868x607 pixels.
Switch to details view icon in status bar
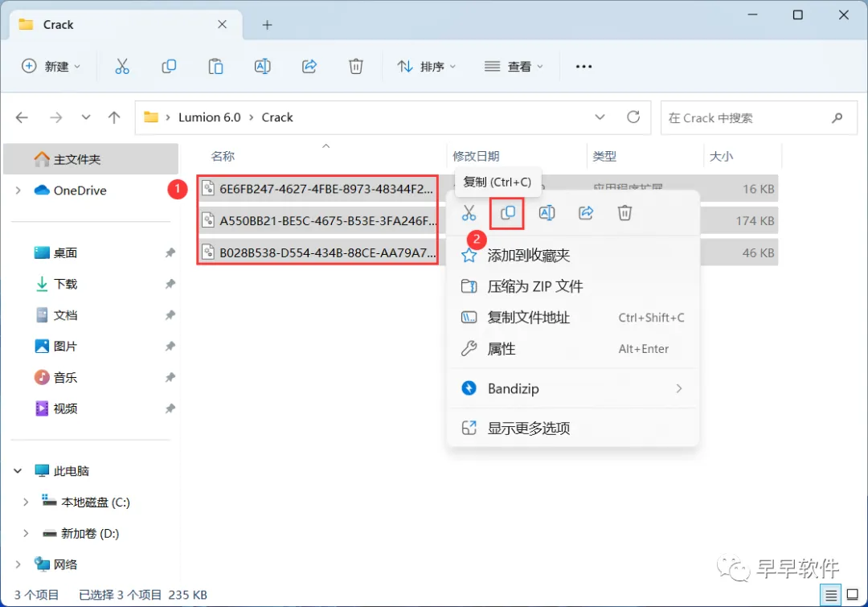pyautogui.click(x=831, y=596)
